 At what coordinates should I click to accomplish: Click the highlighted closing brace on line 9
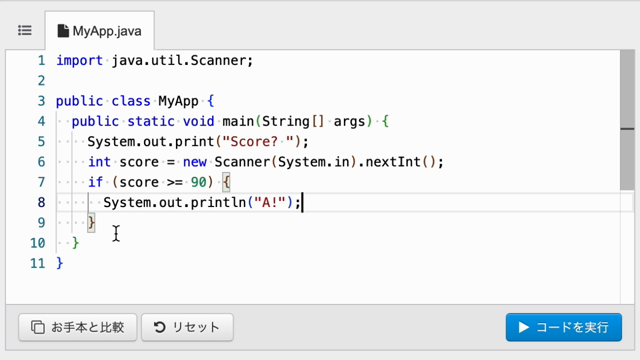[x=91, y=223]
